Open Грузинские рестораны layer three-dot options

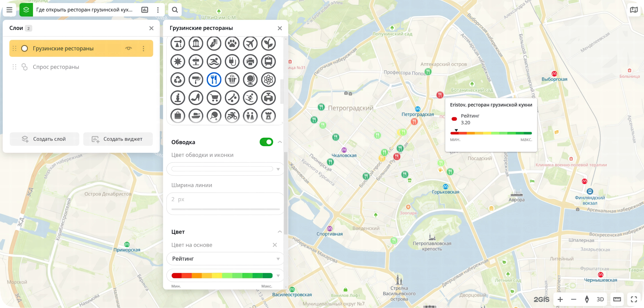click(x=144, y=49)
